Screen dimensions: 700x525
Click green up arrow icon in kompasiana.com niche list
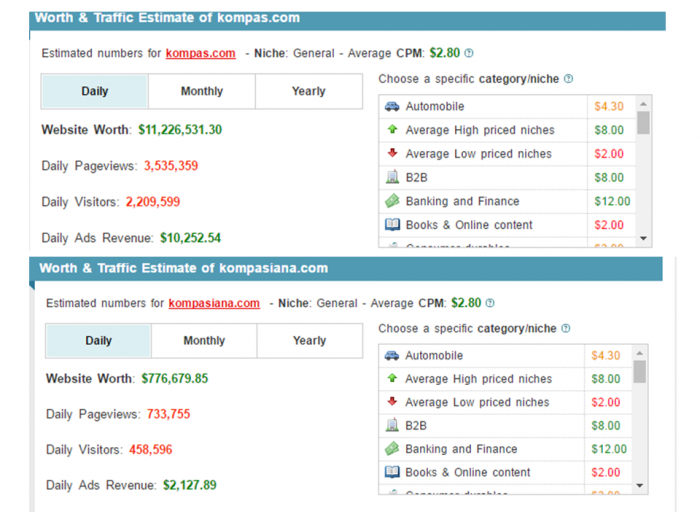pyautogui.click(x=392, y=379)
